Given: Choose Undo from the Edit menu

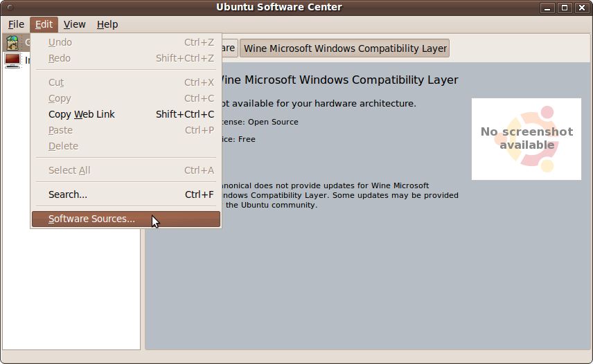Looking at the screenshot, I should (x=126, y=42).
